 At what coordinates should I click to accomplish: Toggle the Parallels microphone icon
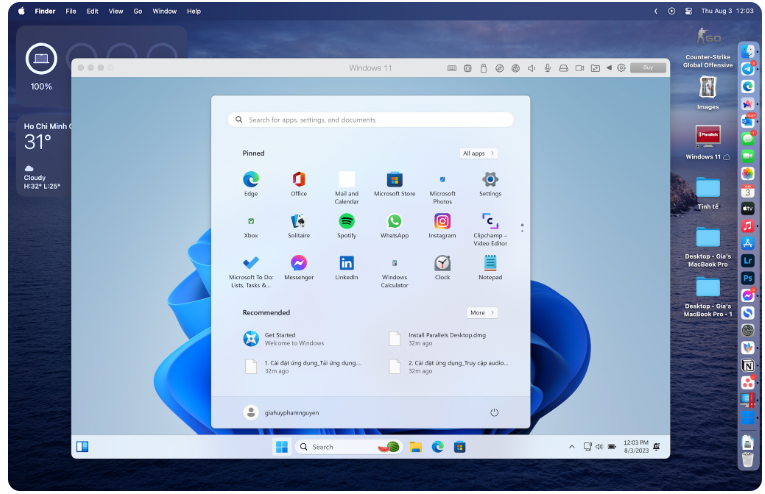pos(547,68)
